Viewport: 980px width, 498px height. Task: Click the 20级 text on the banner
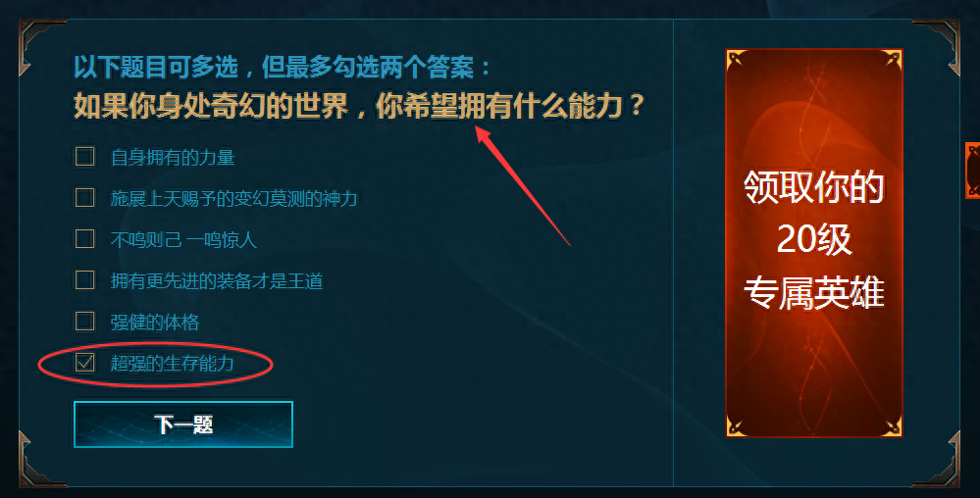click(814, 239)
